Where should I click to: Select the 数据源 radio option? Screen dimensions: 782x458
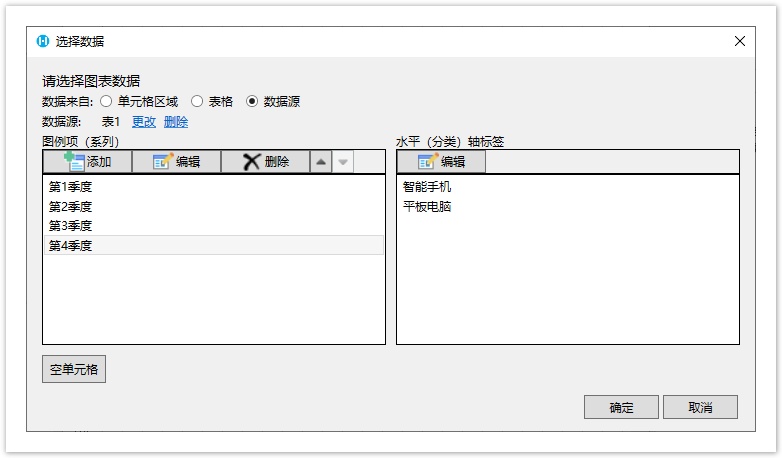point(252,101)
